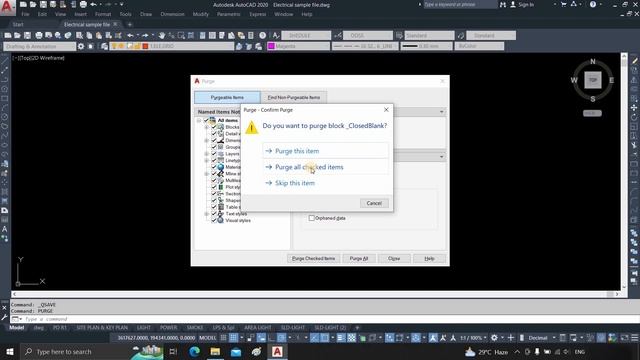Viewport: 640px width, 360px height.
Task: Choose Purge this item option
Action: pos(325,151)
